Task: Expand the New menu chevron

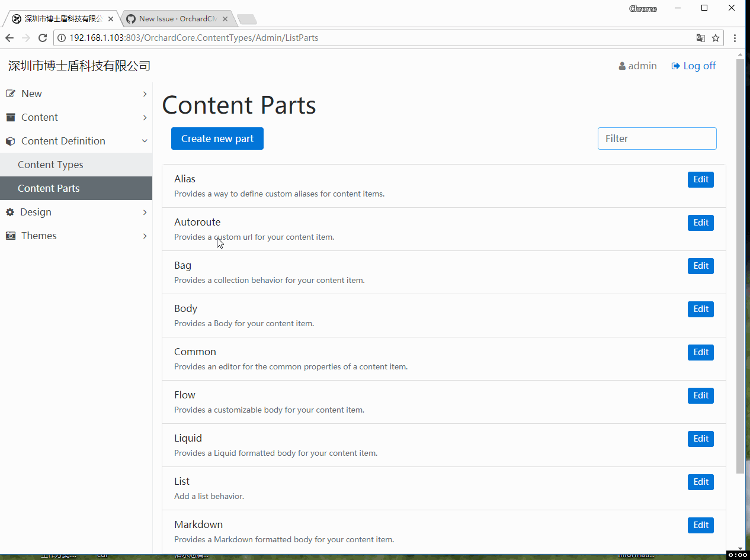Action: [145, 94]
